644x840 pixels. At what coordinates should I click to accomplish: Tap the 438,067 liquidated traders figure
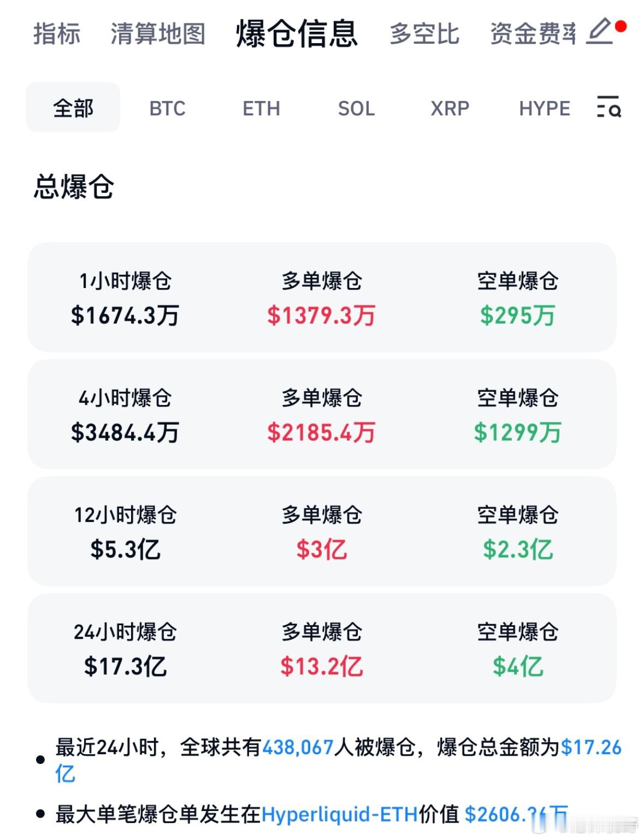298,747
